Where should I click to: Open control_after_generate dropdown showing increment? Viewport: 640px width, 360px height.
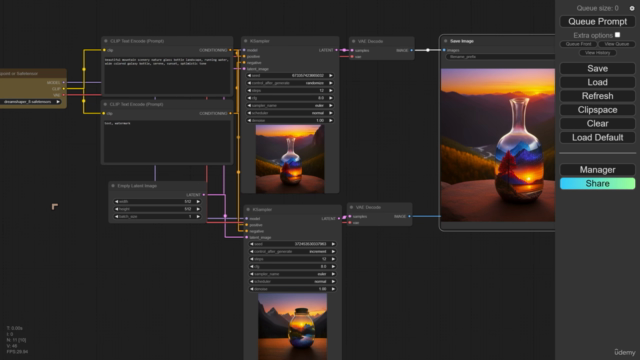[292, 251]
